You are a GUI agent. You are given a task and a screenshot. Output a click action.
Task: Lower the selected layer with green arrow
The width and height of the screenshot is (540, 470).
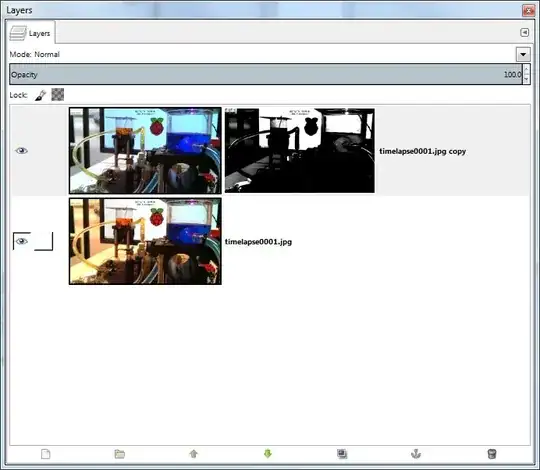click(268, 454)
